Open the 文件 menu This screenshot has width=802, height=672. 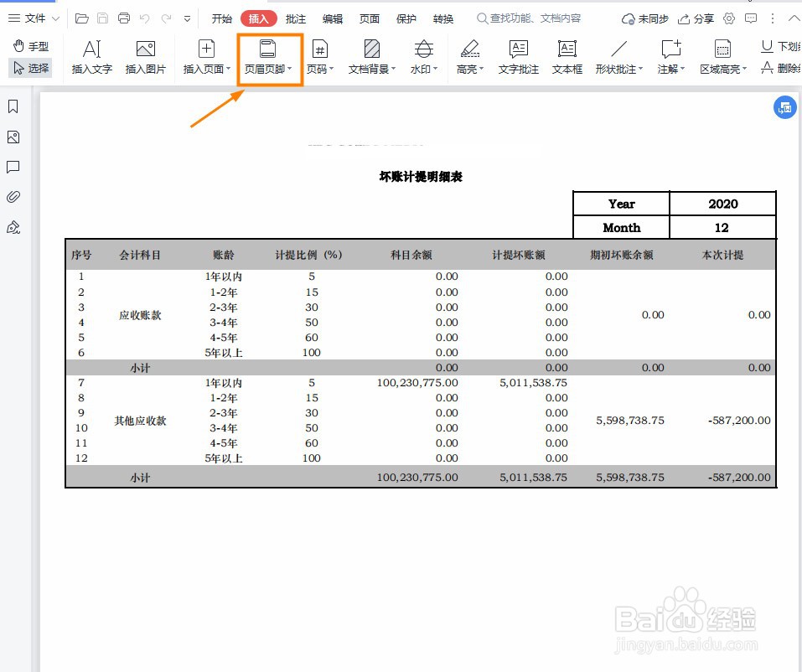click(x=34, y=18)
